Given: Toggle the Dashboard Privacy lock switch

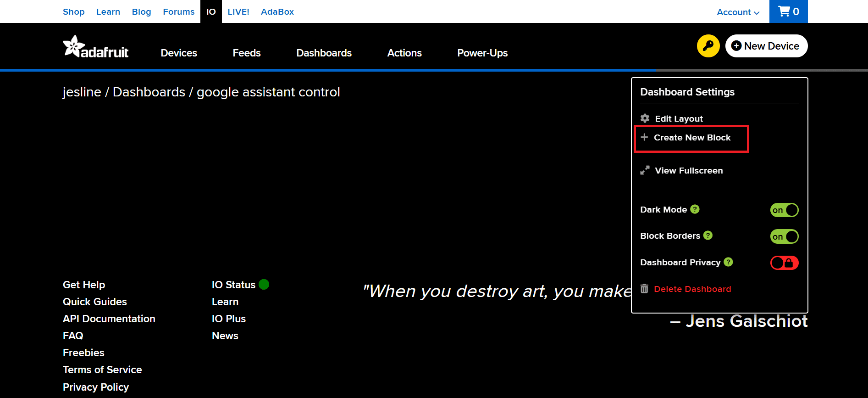Looking at the screenshot, I should pos(784,263).
